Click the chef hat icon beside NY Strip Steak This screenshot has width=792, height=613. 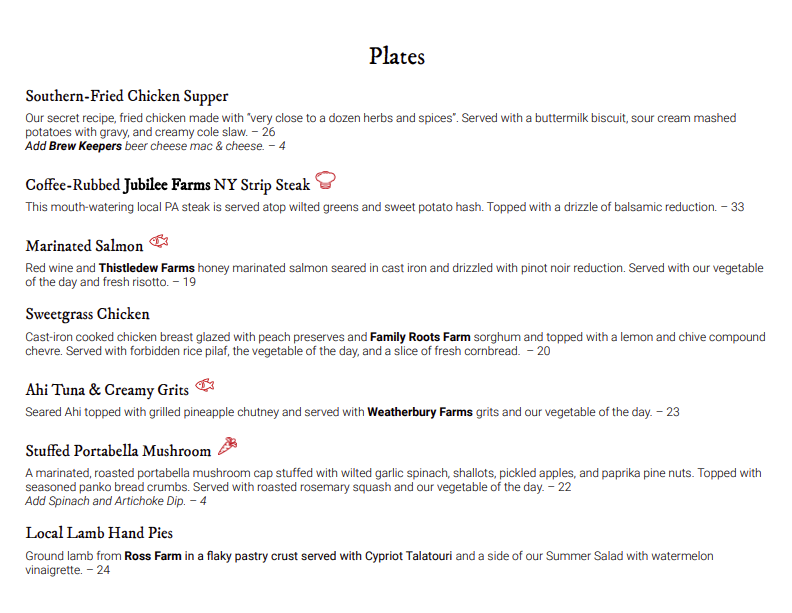point(326,181)
